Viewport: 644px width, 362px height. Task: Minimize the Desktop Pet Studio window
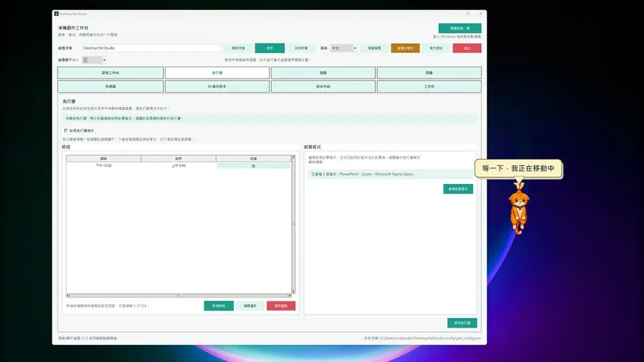coord(456,13)
